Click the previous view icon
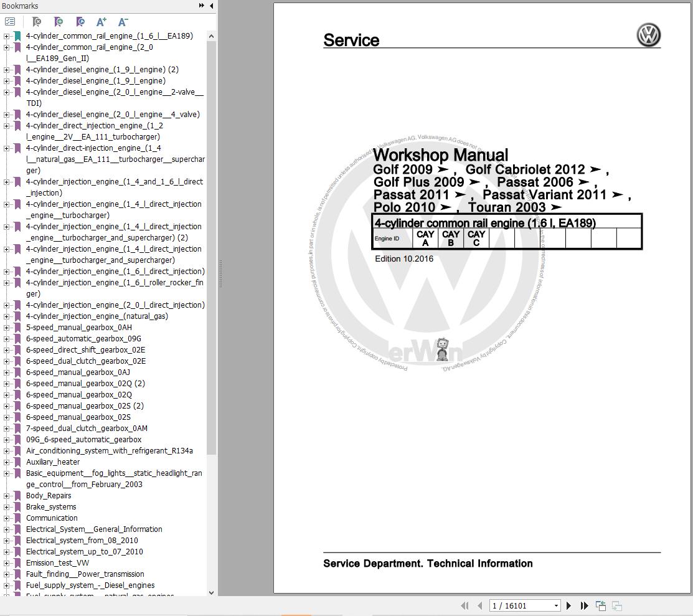 601,606
